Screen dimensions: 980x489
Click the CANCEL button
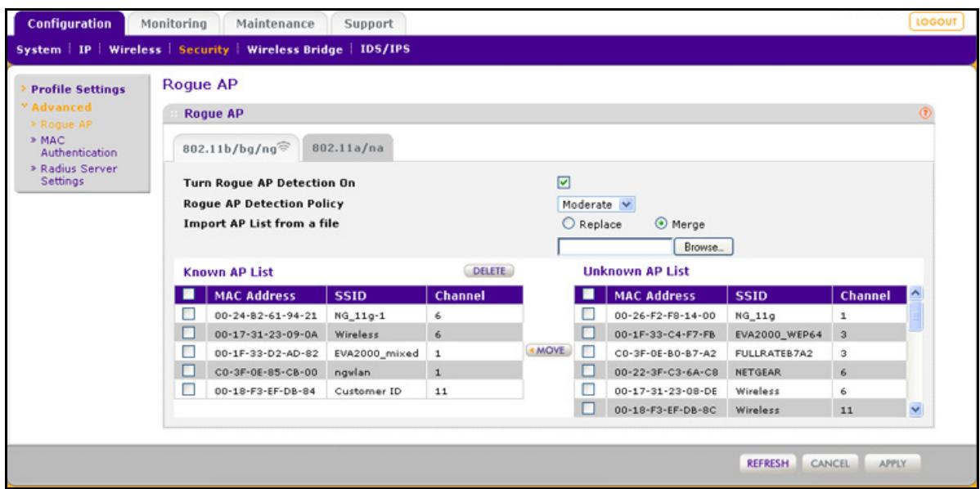click(829, 464)
